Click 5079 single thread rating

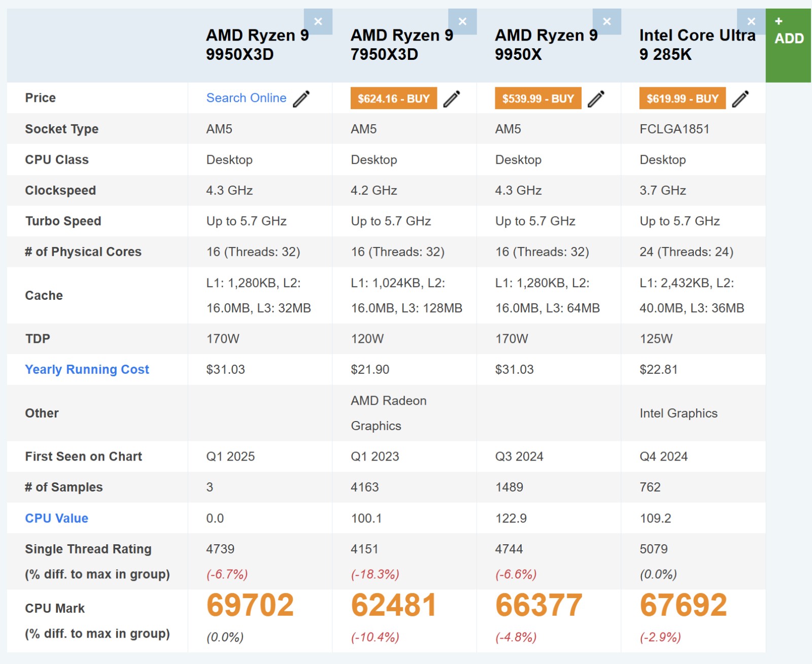coord(654,549)
